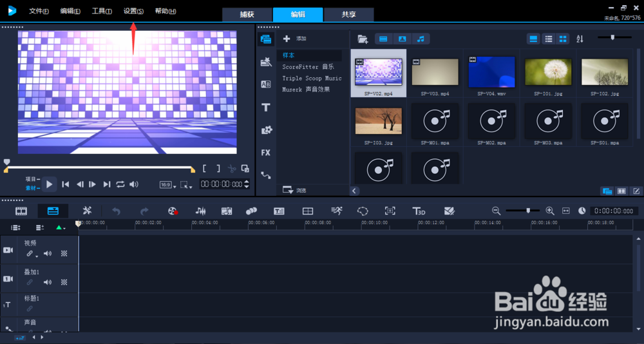The width and height of the screenshot is (644, 344).
Task: Open the 编辑 menu
Action: click(x=70, y=11)
